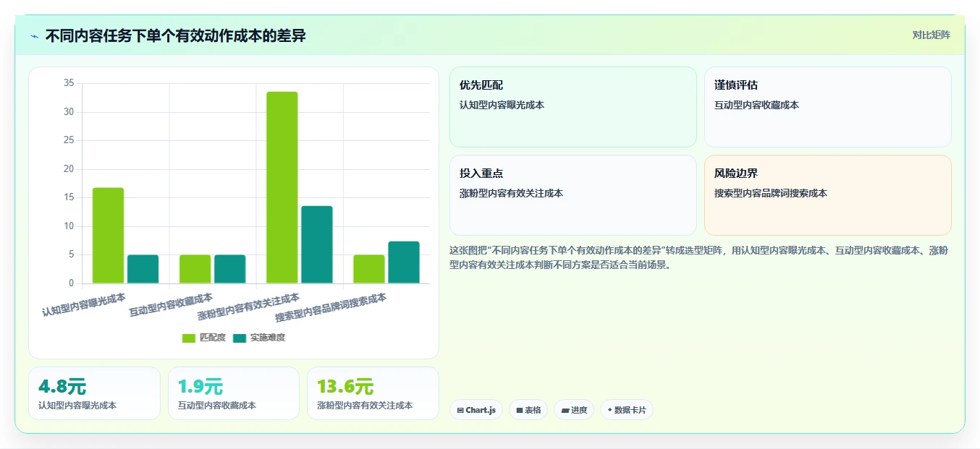Click 涨粉型内容有效关注成本 text in 投入重点 card

511,193
